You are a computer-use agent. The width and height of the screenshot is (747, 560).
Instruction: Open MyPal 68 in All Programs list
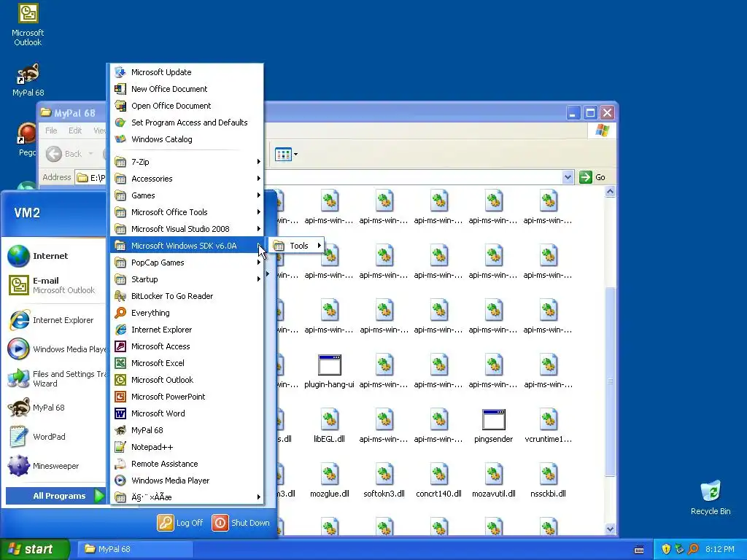pos(187,430)
